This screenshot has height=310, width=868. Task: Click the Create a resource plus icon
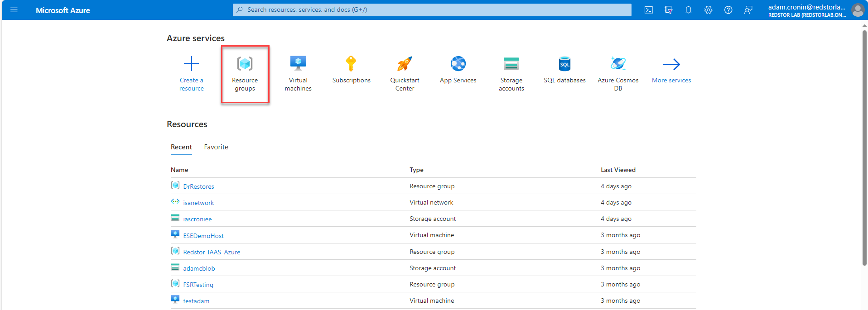192,64
